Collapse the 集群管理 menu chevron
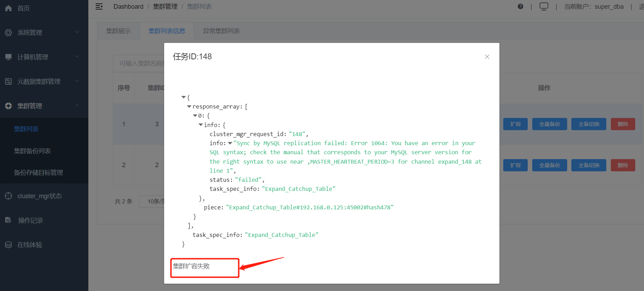 point(77,105)
